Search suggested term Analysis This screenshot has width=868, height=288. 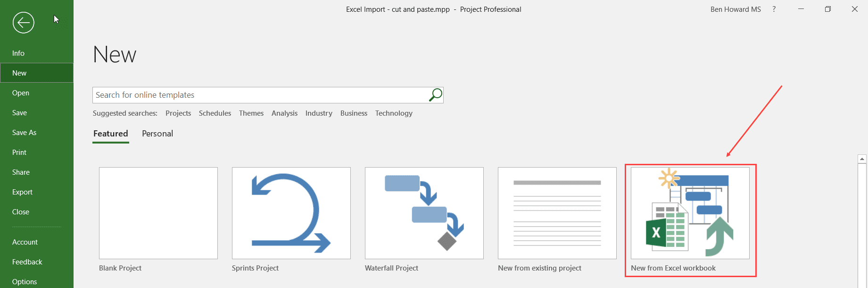coord(284,113)
